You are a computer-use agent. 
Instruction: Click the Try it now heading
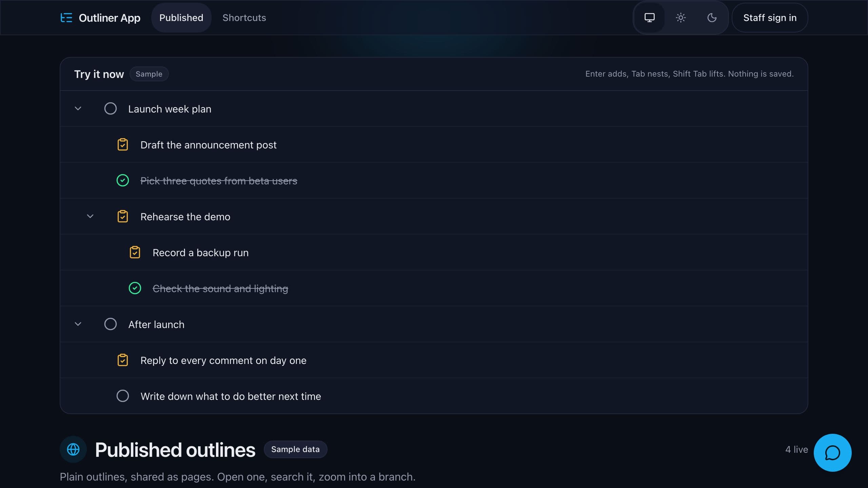[99, 74]
